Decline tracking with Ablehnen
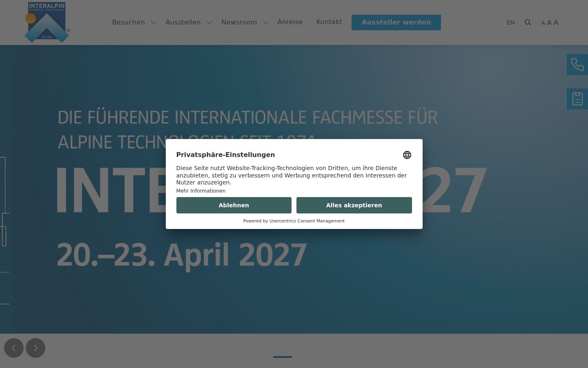This screenshot has width=588, height=368. [x=234, y=205]
